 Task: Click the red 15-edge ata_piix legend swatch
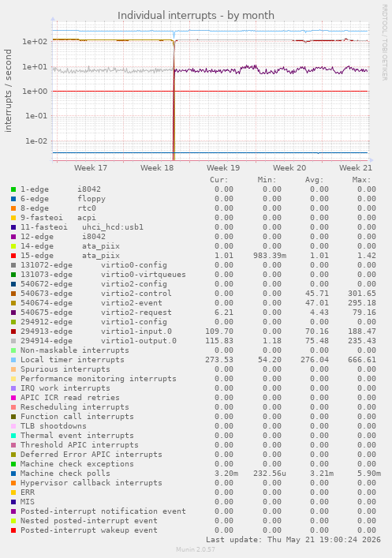(x=13, y=256)
